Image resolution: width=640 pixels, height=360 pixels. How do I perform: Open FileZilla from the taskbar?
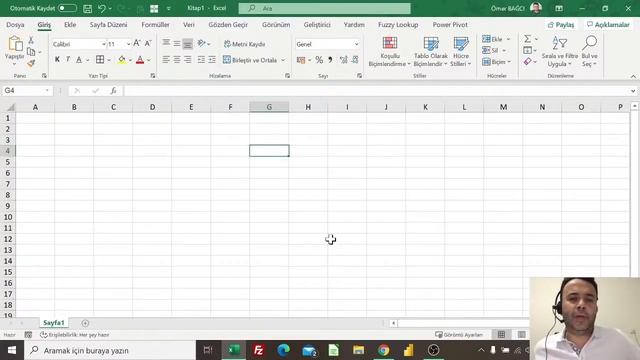258,350
